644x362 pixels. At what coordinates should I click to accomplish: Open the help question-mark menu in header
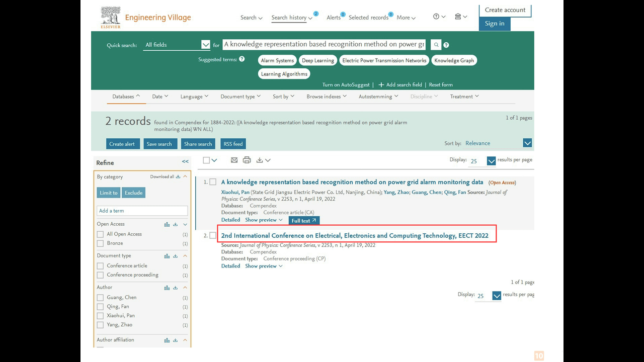point(439,17)
